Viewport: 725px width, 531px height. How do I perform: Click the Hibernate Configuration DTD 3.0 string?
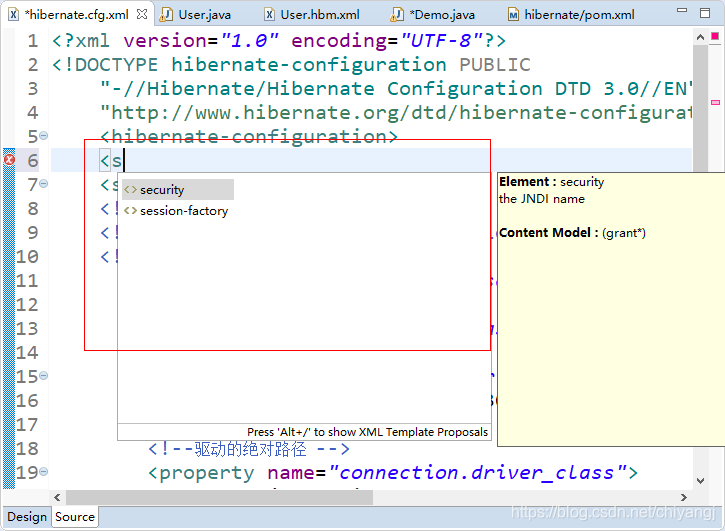point(396,89)
